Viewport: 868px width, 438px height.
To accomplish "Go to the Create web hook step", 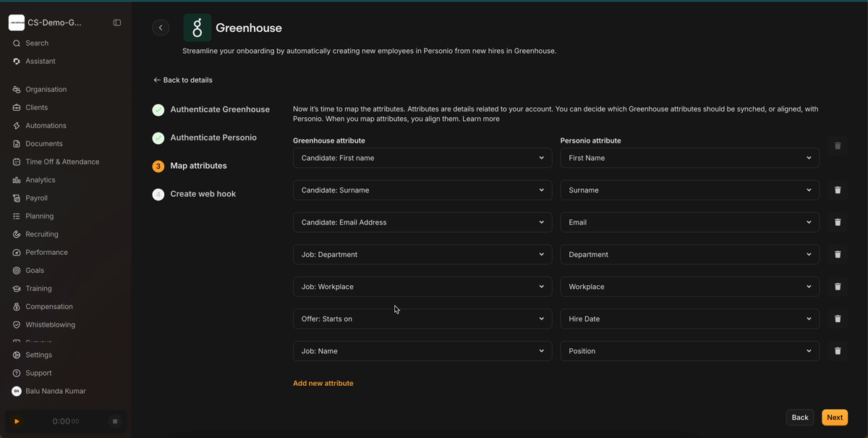I will [195, 194].
